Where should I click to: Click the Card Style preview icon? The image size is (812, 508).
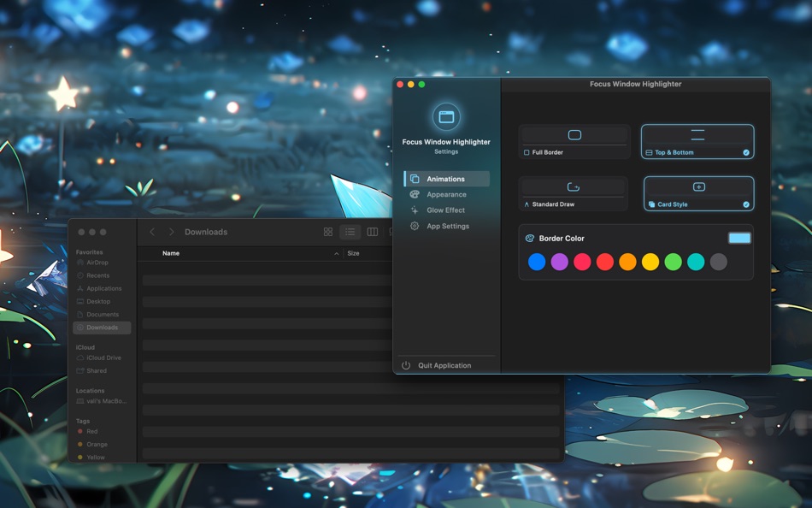pyautogui.click(x=698, y=186)
